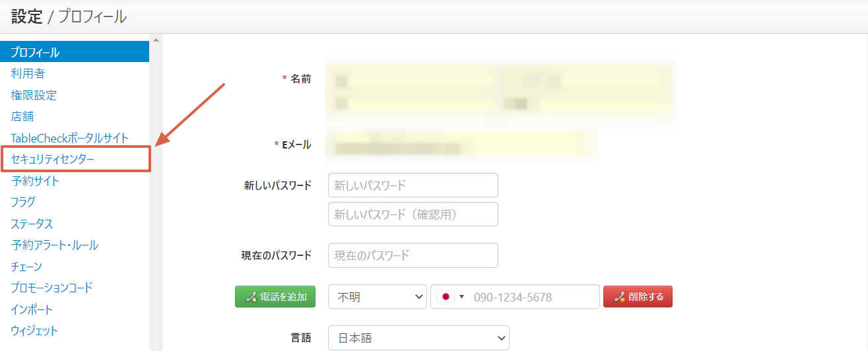Focus the 現在のパスワード input
This screenshot has height=351, width=868.
[x=413, y=255]
